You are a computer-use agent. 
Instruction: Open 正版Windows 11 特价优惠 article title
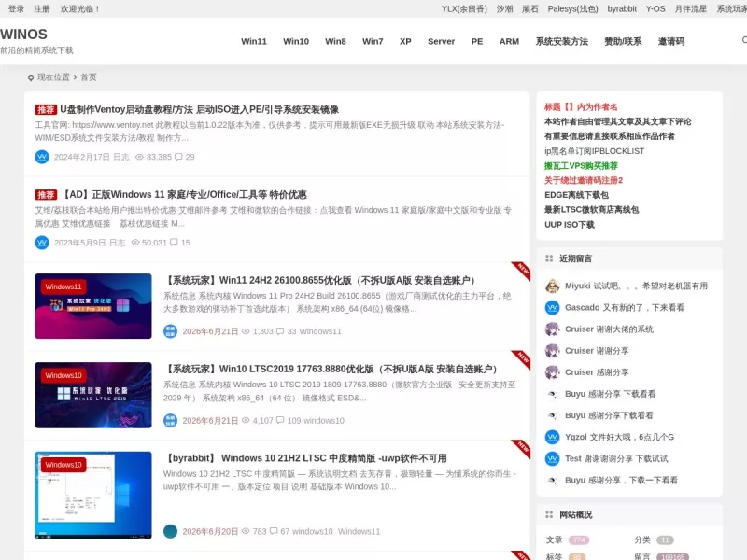click(185, 195)
